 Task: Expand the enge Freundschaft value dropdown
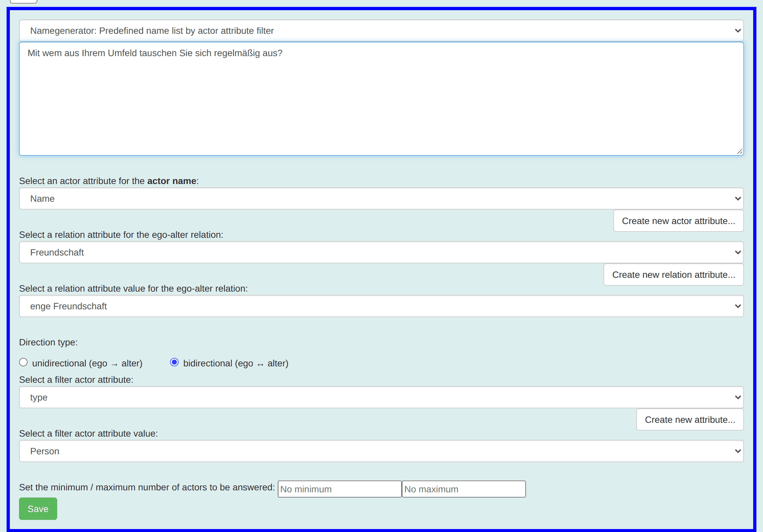pyautogui.click(x=381, y=306)
